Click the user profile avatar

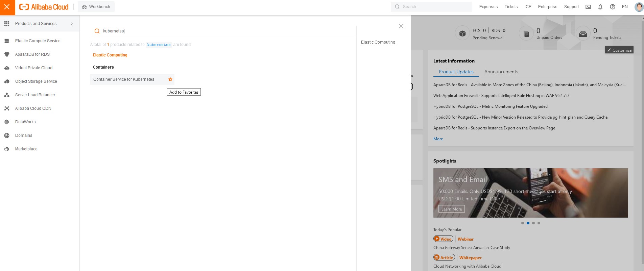639,7
